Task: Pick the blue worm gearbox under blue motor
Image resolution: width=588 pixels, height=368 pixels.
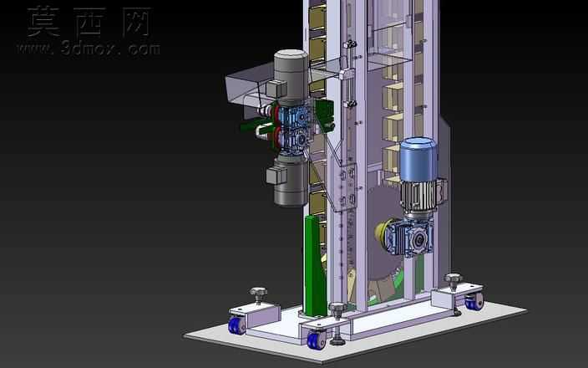Action: 409,237
